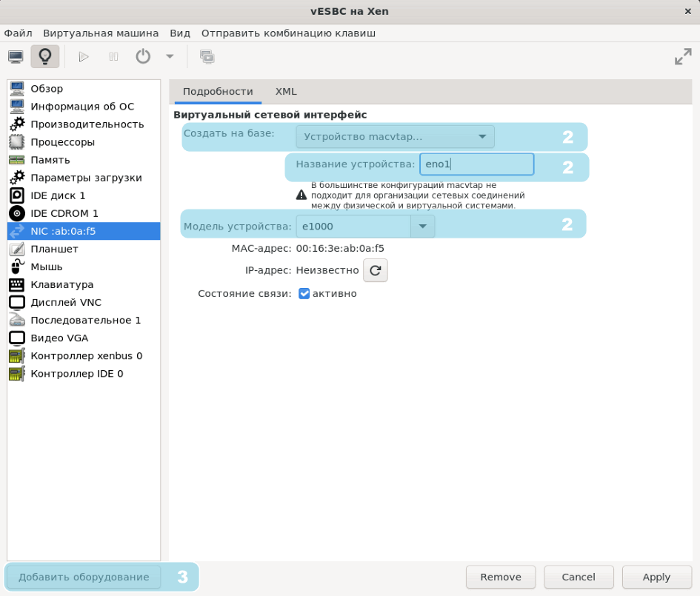This screenshot has height=596, width=700.
Task: Show the graphical console view
Action: (16, 57)
